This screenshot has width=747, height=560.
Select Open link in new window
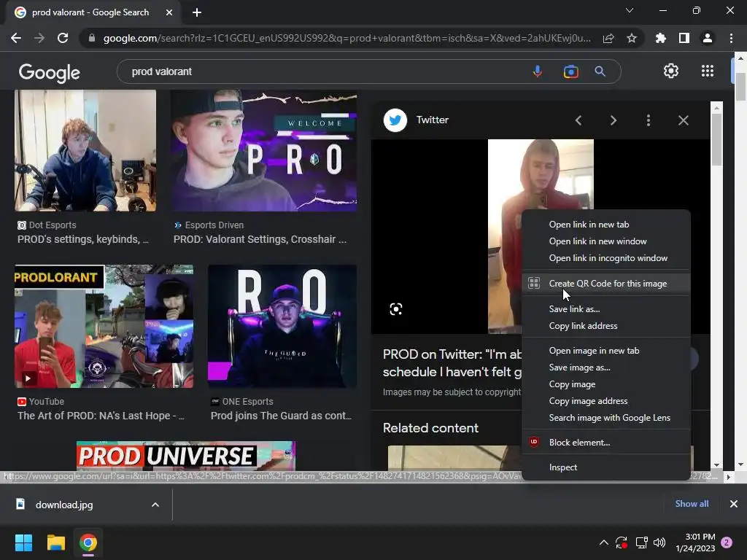606,241
